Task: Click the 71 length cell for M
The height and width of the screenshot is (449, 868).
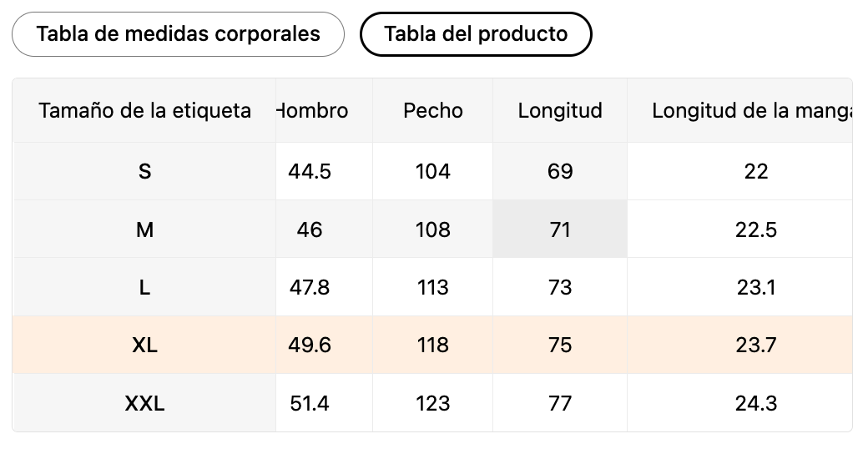Action: click(x=560, y=230)
